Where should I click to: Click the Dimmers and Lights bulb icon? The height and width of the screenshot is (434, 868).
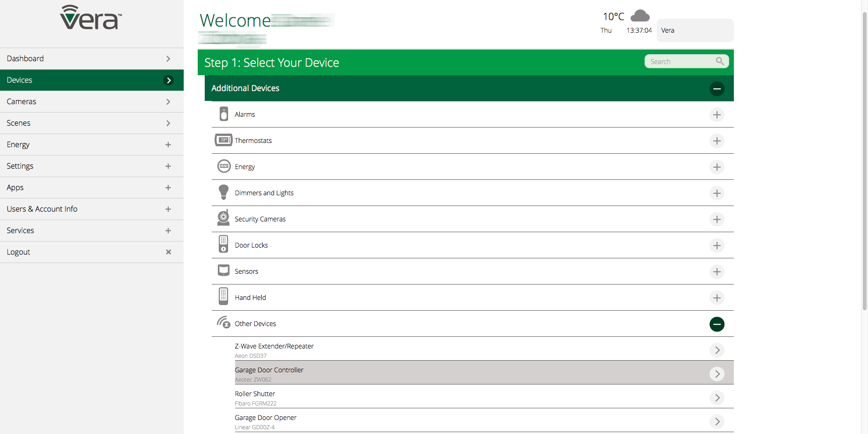[x=223, y=192]
